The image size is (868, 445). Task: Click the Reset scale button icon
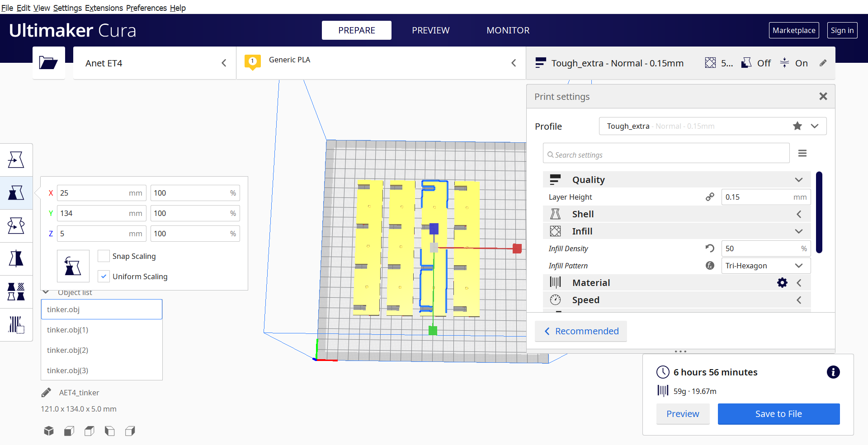(73, 266)
